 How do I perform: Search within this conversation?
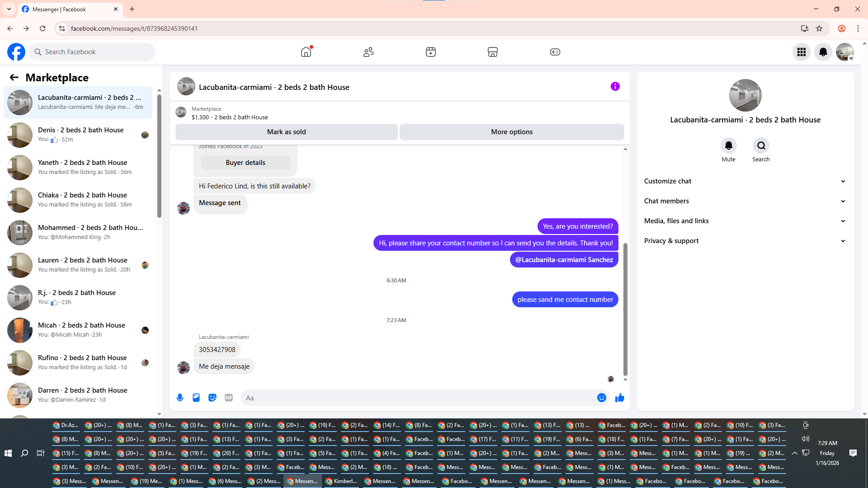[761, 146]
